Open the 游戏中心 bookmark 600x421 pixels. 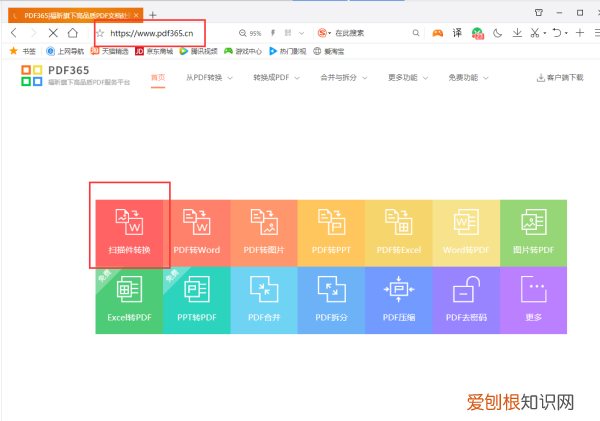pyautogui.click(x=243, y=51)
